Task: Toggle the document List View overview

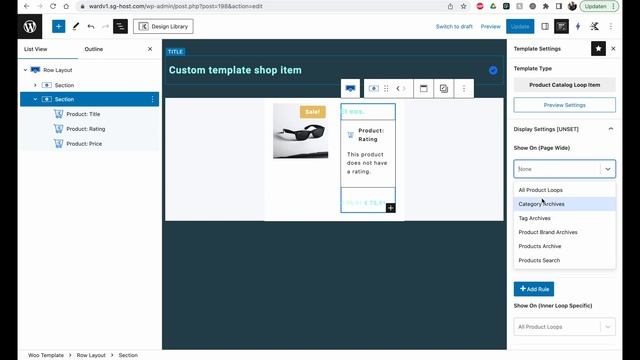Action: [x=120, y=27]
